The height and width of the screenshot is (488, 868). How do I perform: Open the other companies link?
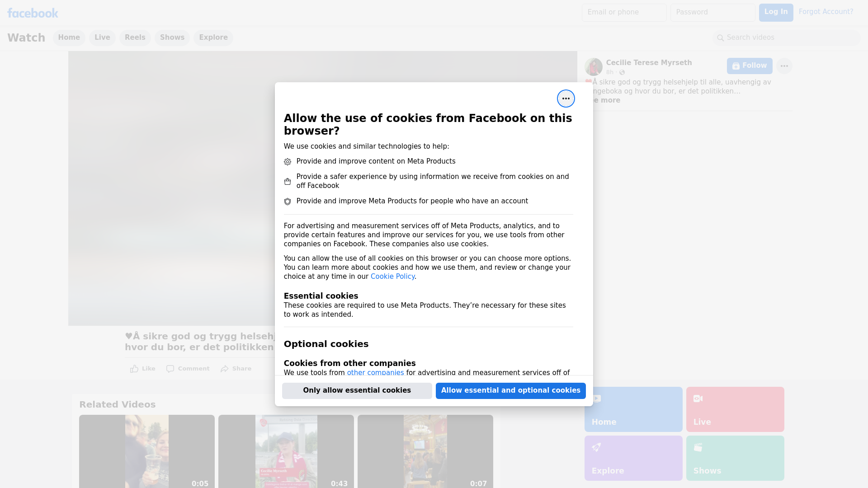tap(375, 373)
